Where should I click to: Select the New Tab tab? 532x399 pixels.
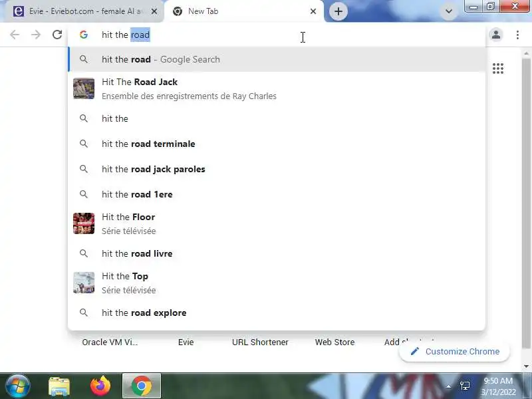pyautogui.click(x=243, y=11)
